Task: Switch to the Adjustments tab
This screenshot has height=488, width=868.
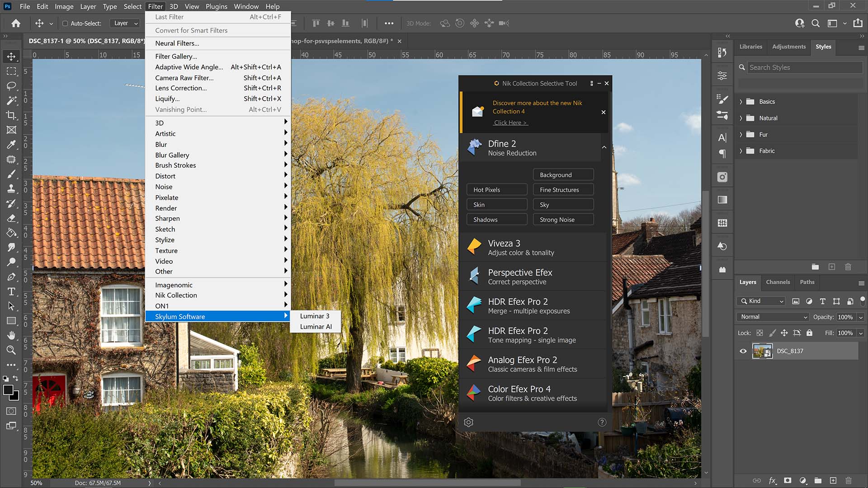Action: [x=789, y=47]
